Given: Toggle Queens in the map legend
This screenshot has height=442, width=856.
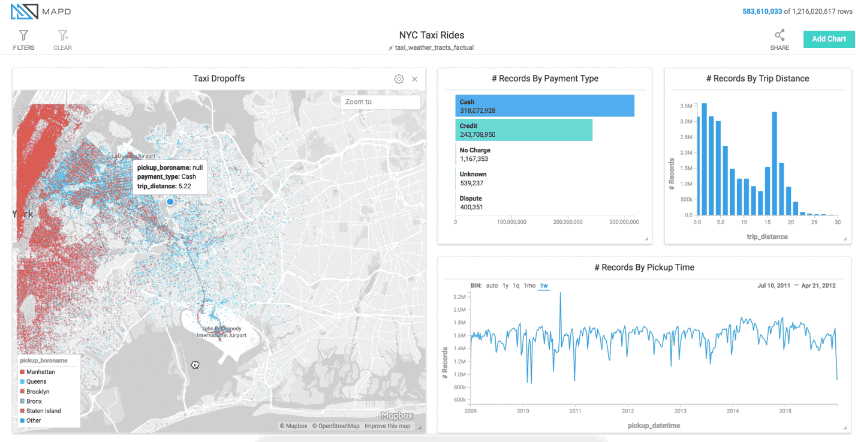Looking at the screenshot, I should (33, 382).
